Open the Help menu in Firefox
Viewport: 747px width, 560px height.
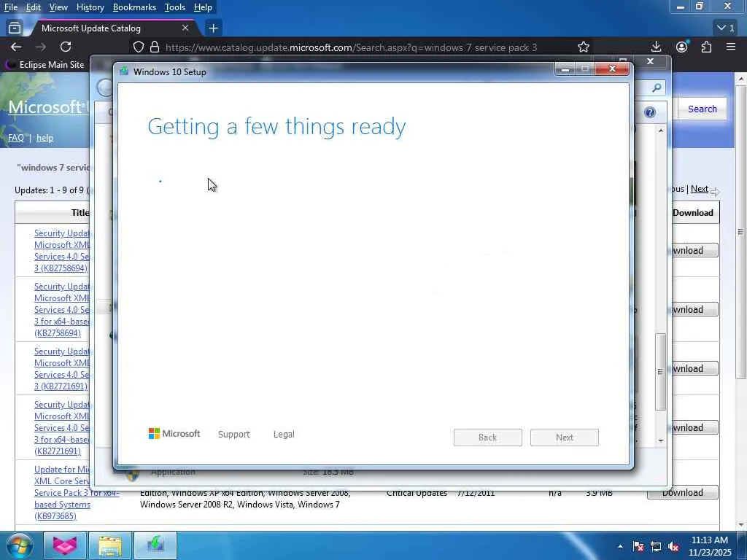pos(203,7)
